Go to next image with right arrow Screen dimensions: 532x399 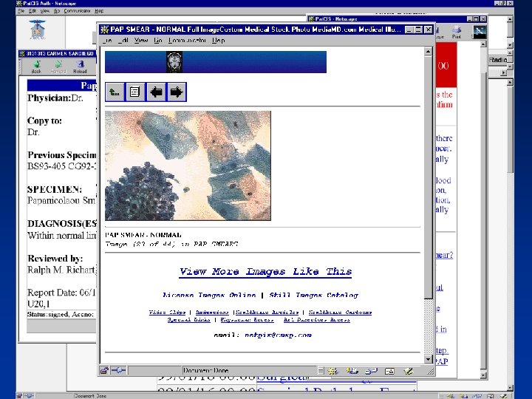click(177, 92)
